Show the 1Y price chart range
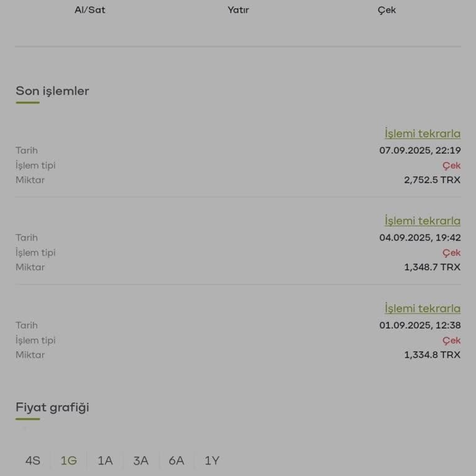Image resolution: width=476 pixels, height=476 pixels. [212, 461]
